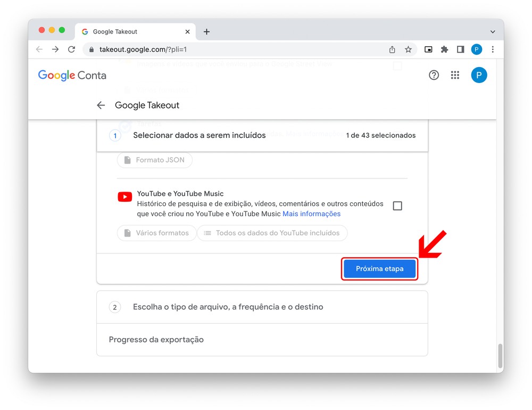Click the Vários formatos button
The image size is (532, 410).
coord(156,233)
